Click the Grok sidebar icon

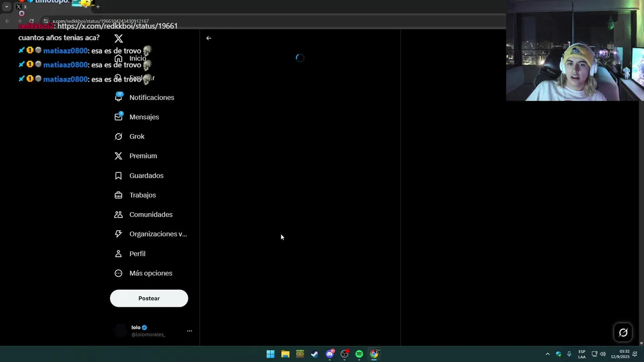(x=118, y=137)
